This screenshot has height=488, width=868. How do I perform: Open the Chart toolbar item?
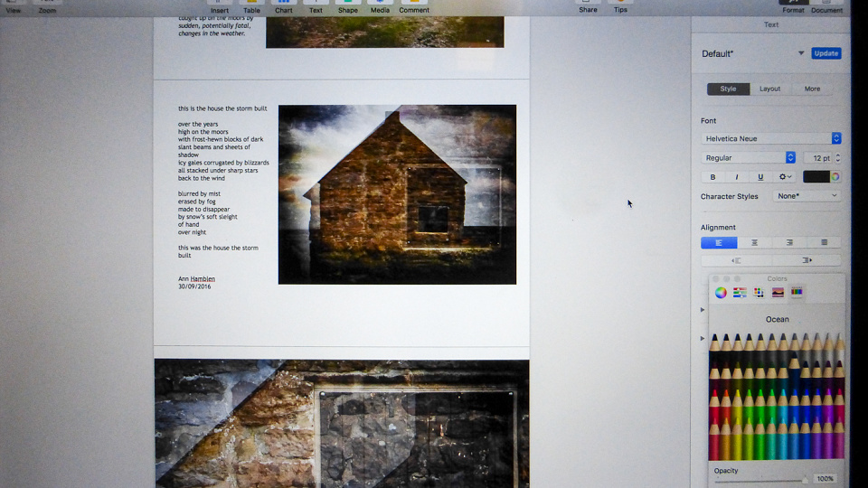(283, 6)
